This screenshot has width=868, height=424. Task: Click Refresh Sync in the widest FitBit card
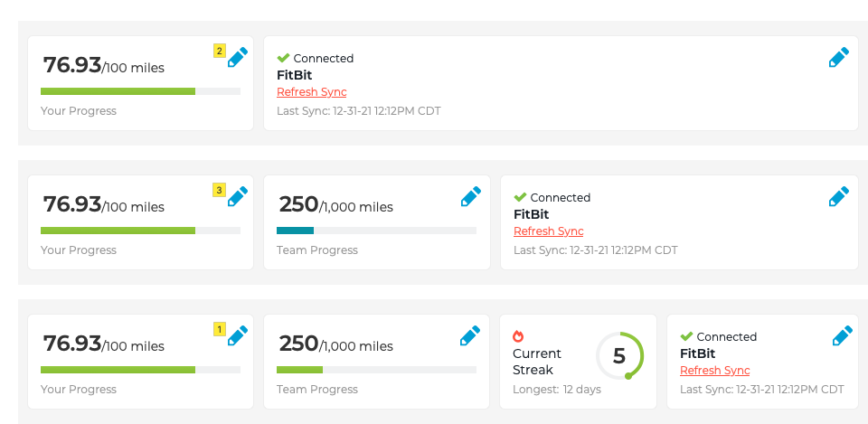point(311,92)
